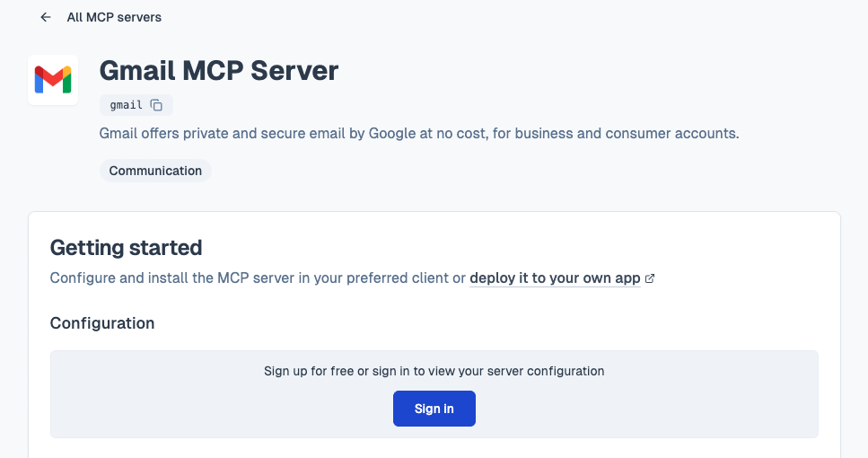The image size is (868, 458).
Task: Click the Configuration subheading
Action: point(102,323)
